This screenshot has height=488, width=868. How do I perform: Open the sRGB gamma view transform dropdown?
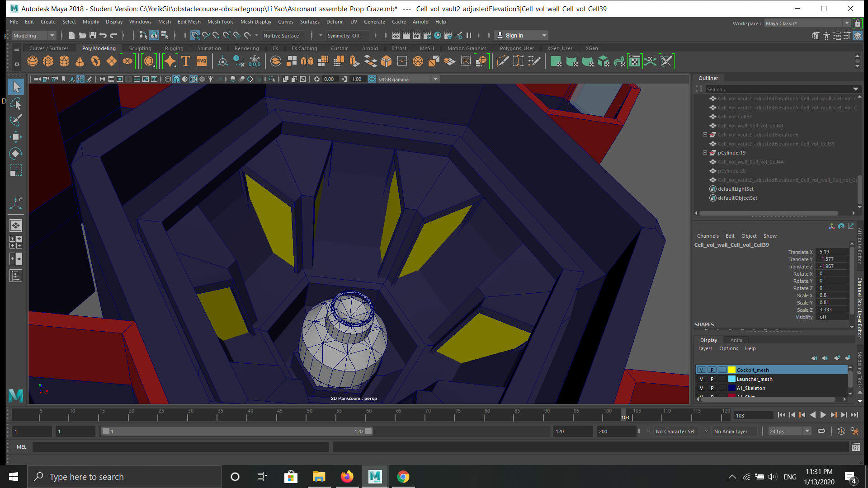[x=435, y=79]
